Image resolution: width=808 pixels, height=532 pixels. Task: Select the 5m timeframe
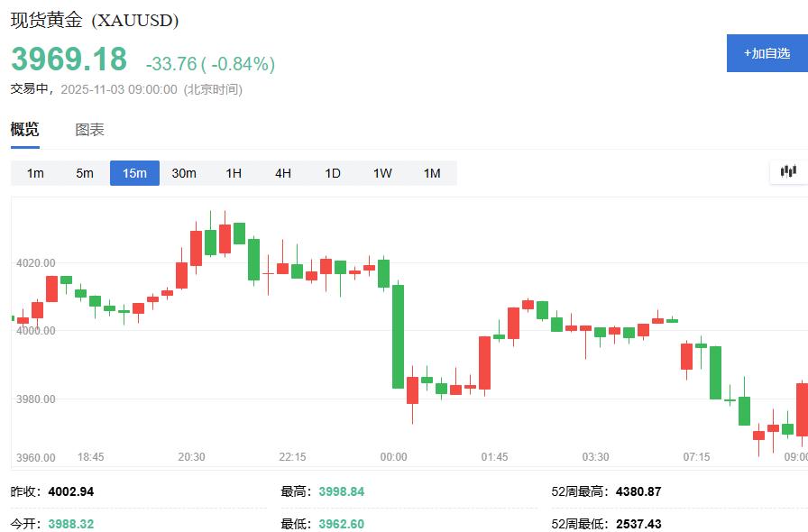click(x=84, y=173)
